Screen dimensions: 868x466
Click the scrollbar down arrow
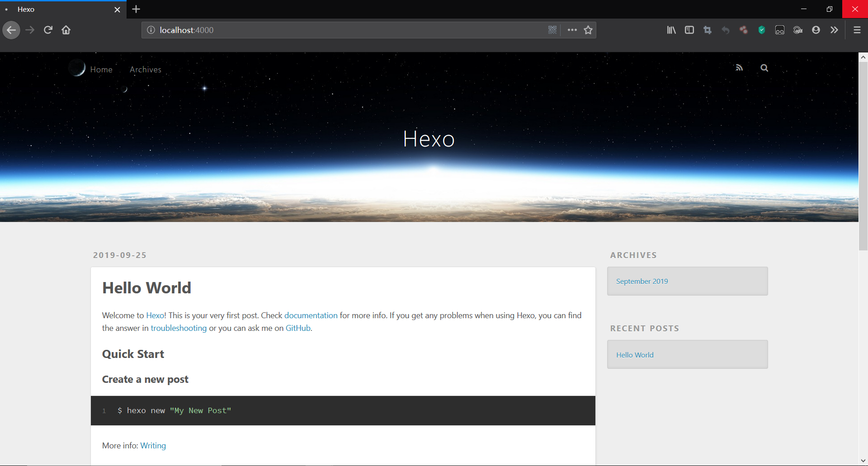tap(863, 461)
